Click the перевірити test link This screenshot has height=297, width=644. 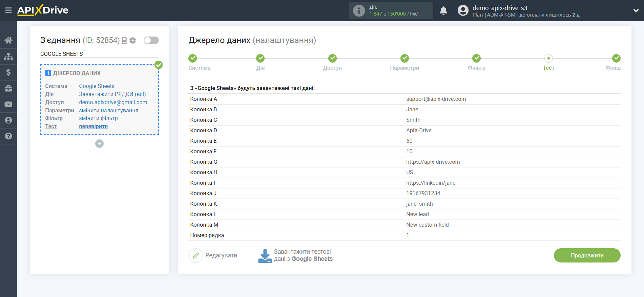pyautogui.click(x=94, y=126)
